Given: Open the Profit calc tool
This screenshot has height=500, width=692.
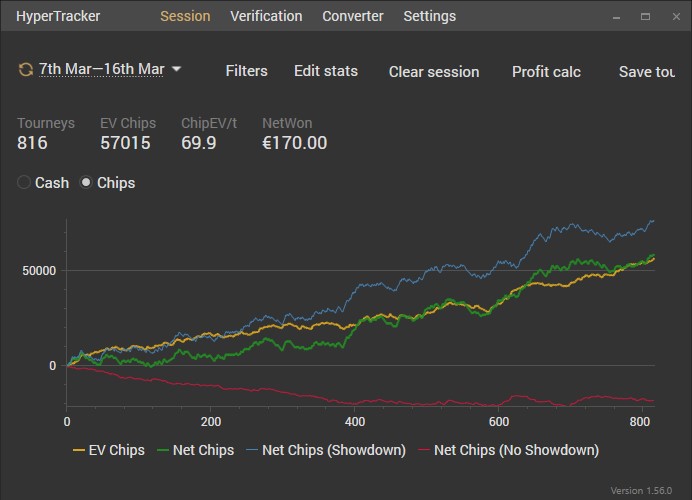Looking at the screenshot, I should click(x=546, y=71).
